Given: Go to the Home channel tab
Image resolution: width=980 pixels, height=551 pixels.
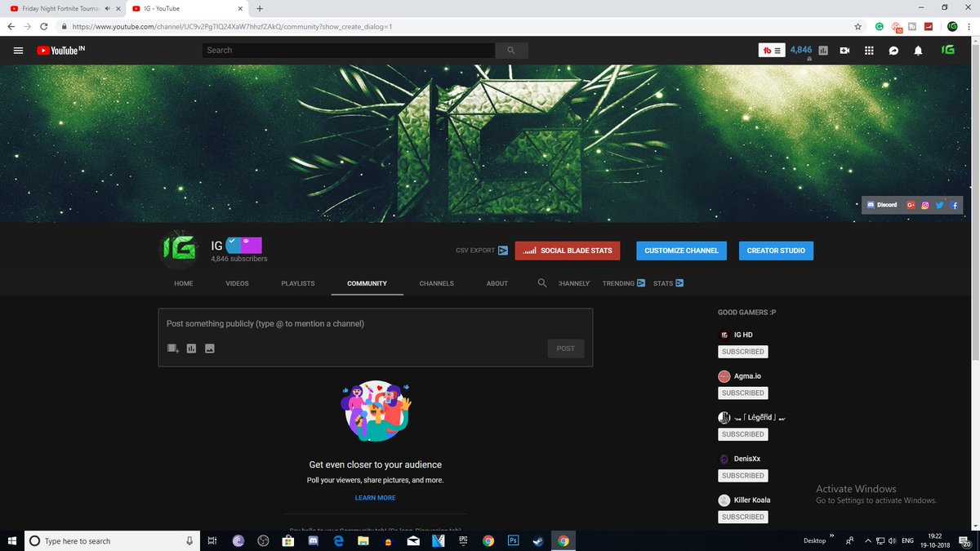Looking at the screenshot, I should click(184, 283).
